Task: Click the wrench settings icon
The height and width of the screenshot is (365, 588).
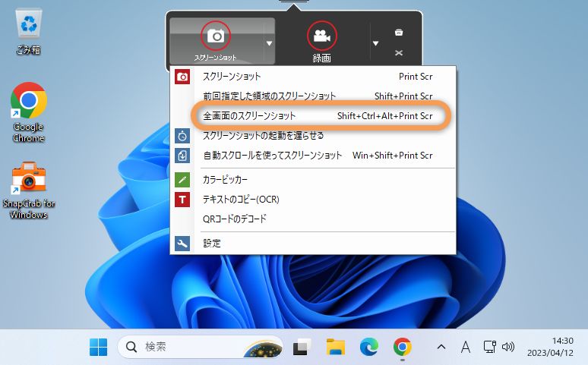Action: coord(182,244)
